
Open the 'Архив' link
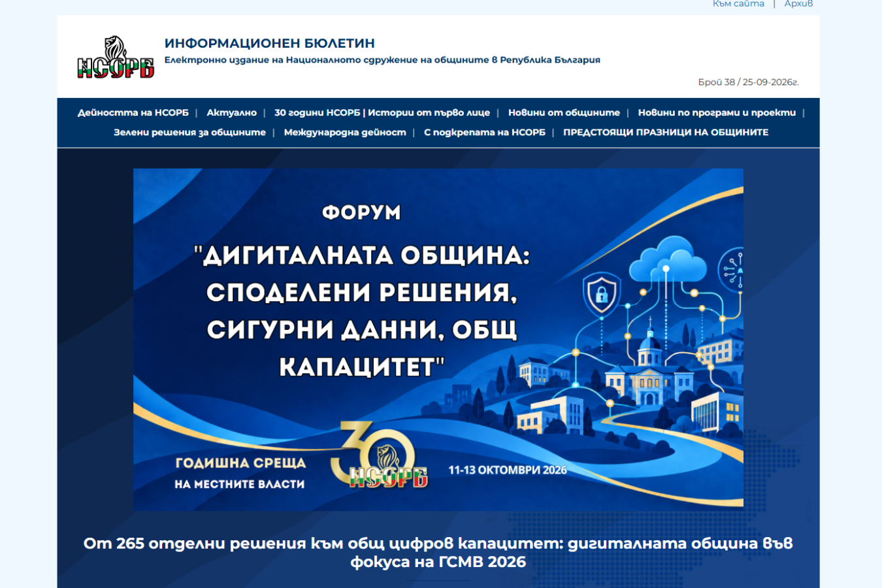[798, 4]
